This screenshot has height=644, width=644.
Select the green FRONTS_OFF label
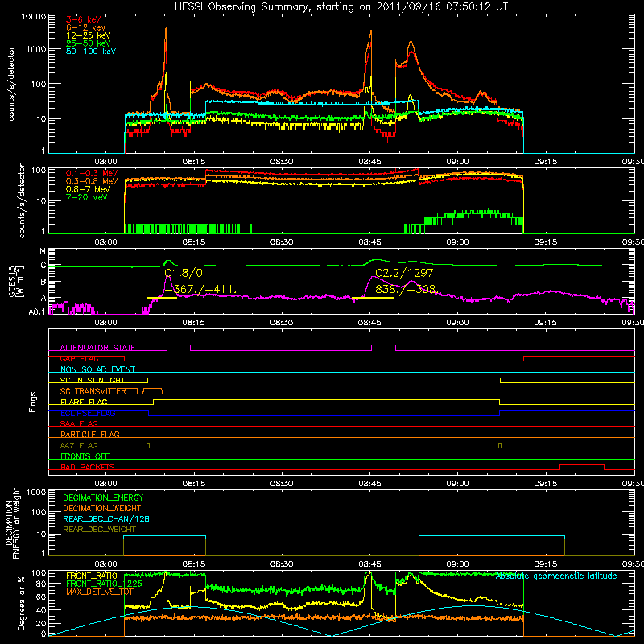pos(85,456)
